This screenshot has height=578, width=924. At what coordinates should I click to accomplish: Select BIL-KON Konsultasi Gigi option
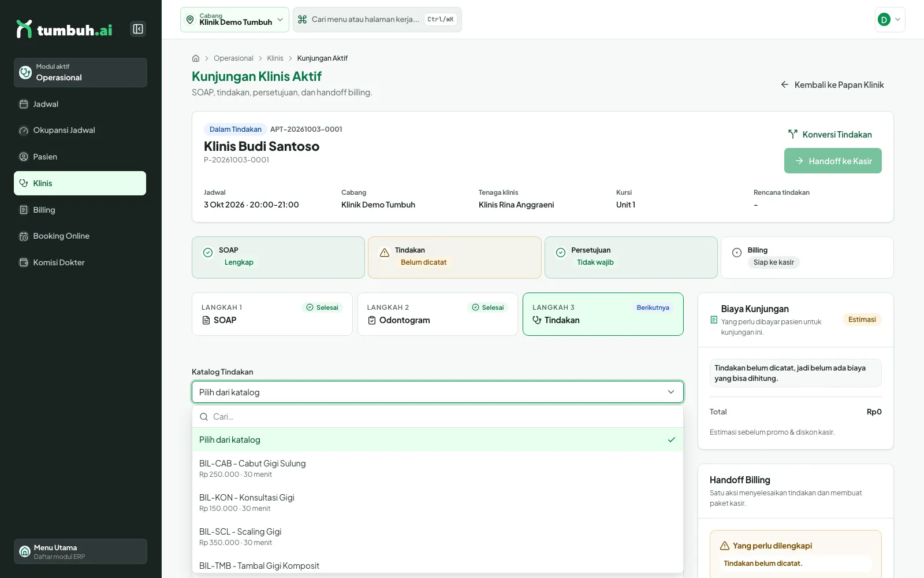pos(438,503)
